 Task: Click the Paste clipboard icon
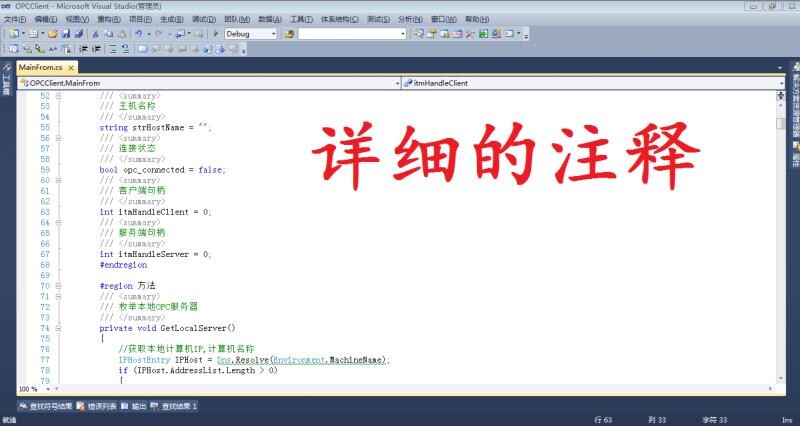(x=122, y=34)
